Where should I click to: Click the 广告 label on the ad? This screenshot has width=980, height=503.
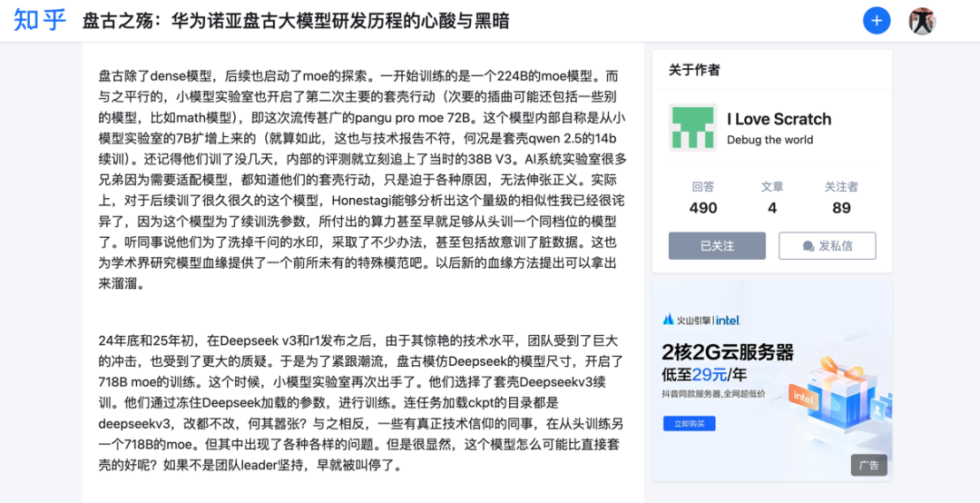tap(868, 466)
